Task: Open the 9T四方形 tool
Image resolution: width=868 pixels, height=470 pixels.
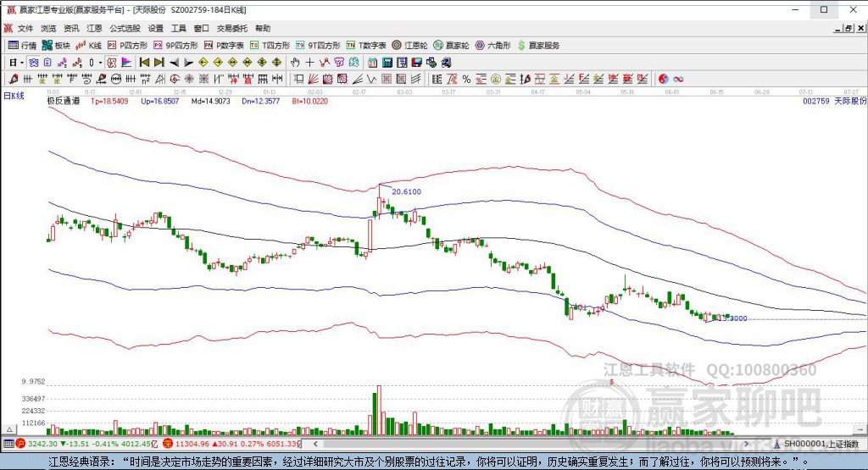Action: 318,46
